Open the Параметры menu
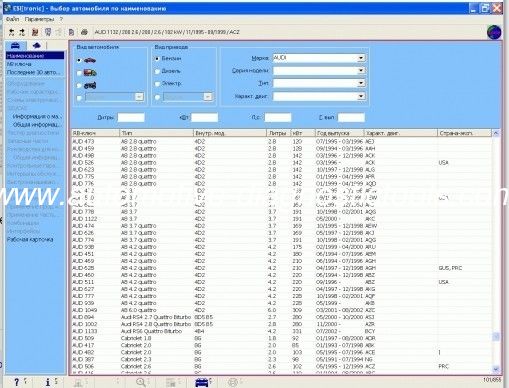Image resolution: width=509 pixels, height=388 pixels. 39,19
